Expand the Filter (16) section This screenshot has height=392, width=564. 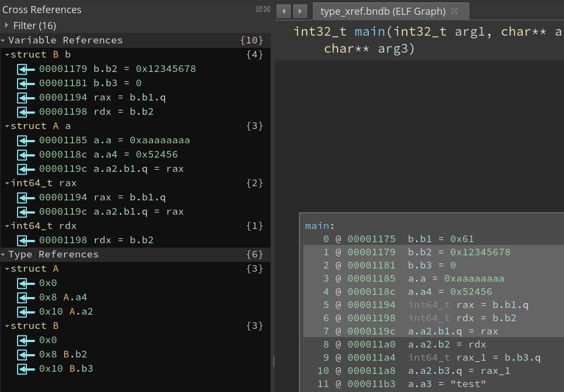pos(7,25)
